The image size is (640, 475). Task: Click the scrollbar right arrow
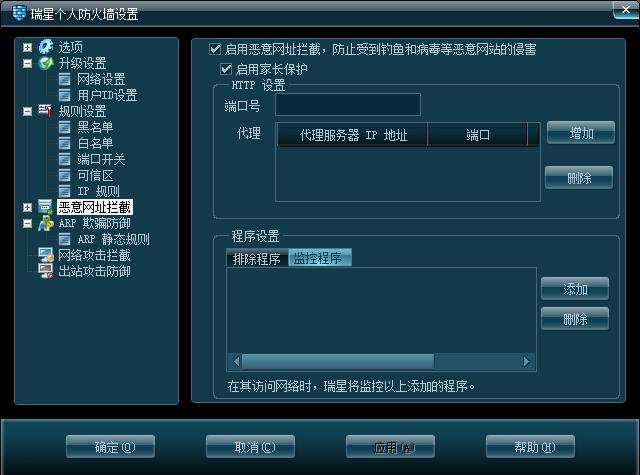click(x=527, y=362)
